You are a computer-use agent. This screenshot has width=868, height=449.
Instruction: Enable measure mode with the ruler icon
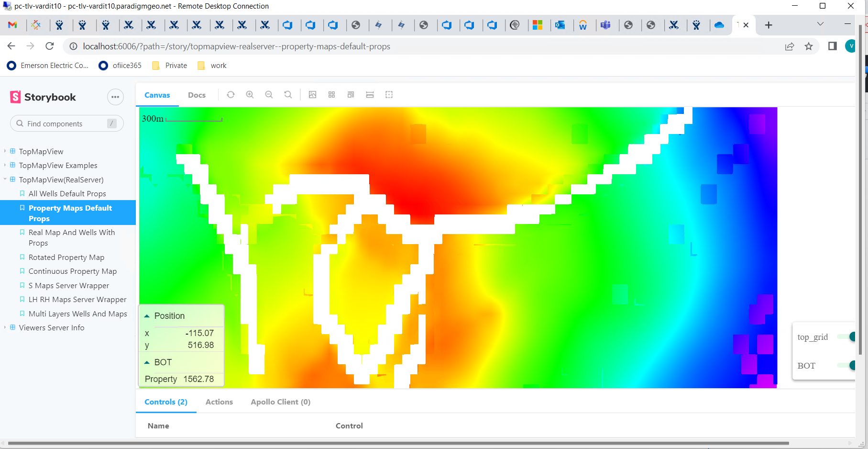pyautogui.click(x=370, y=94)
